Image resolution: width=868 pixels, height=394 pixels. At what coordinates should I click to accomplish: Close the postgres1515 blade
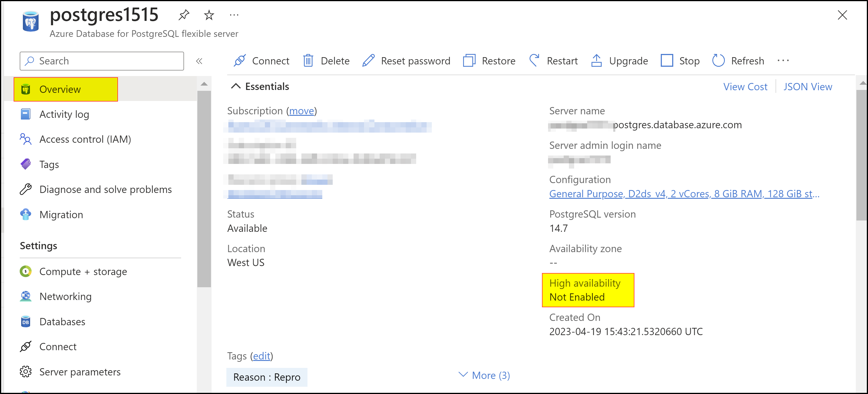click(x=842, y=15)
